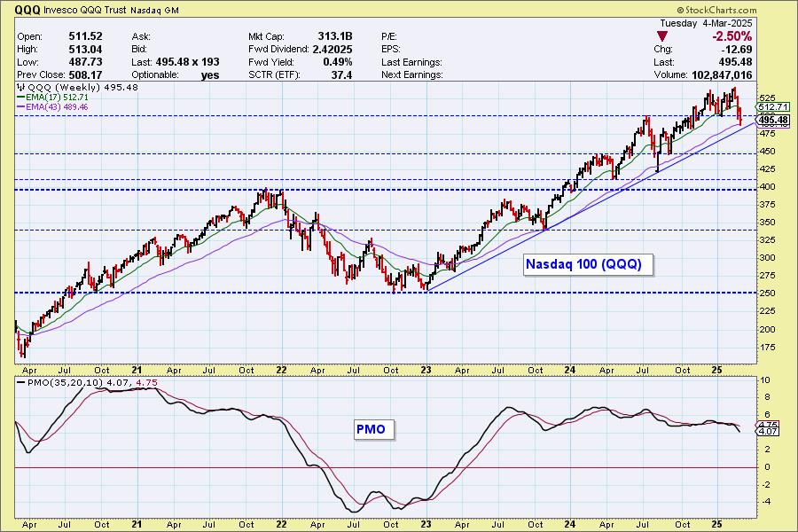Click the Mkt Cap value 313.1B
798x532 pixels.
pos(335,36)
